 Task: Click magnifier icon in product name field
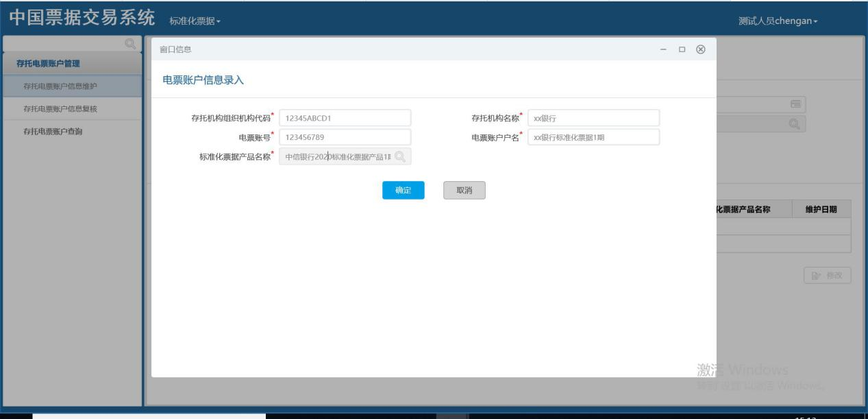[x=400, y=157]
